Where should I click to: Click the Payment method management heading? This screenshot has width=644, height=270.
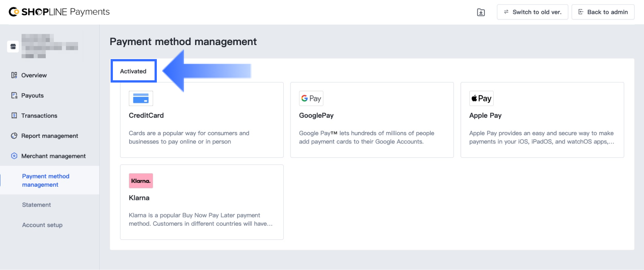[183, 42]
